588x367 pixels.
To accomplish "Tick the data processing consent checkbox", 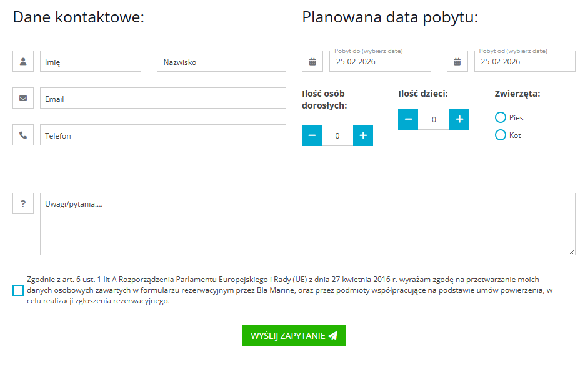I will [x=17, y=290].
